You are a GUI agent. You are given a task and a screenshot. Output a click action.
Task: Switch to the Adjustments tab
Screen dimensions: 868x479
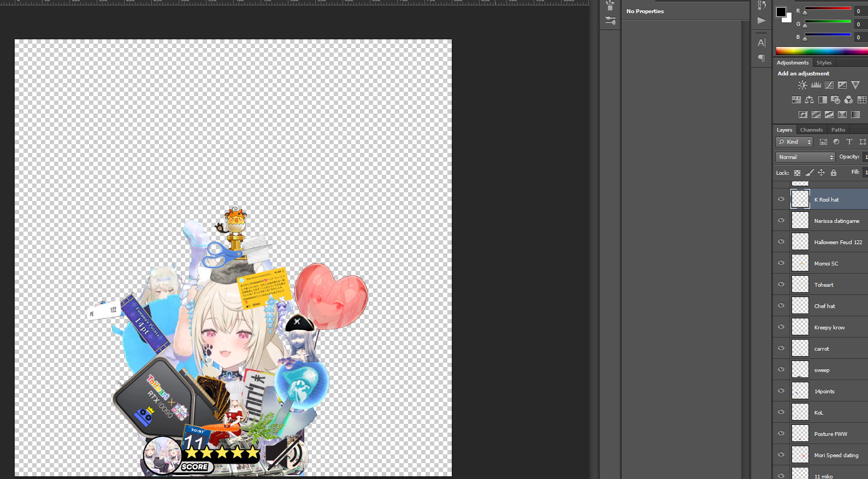pos(793,63)
